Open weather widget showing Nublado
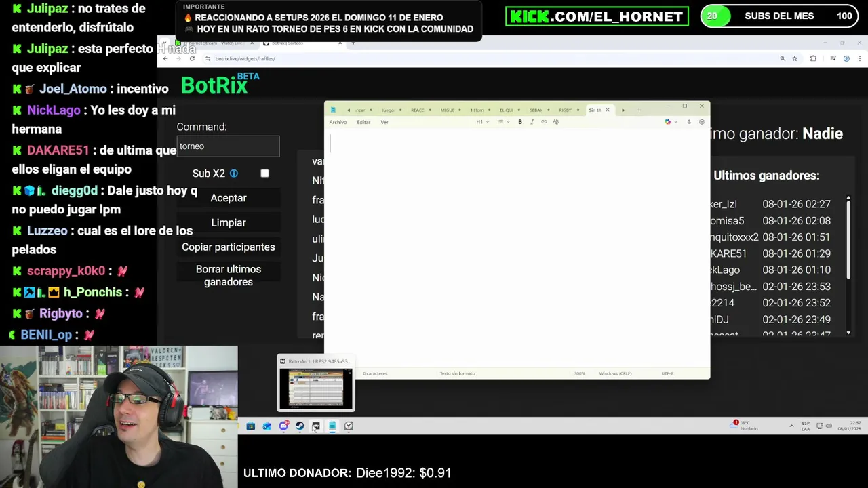This screenshot has height=488, width=868. (745, 426)
